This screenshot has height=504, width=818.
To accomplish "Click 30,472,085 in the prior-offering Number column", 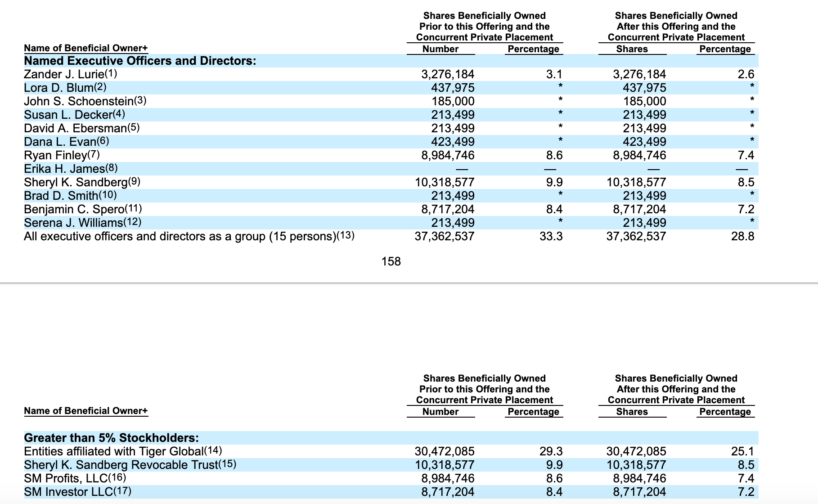I will click(445, 451).
